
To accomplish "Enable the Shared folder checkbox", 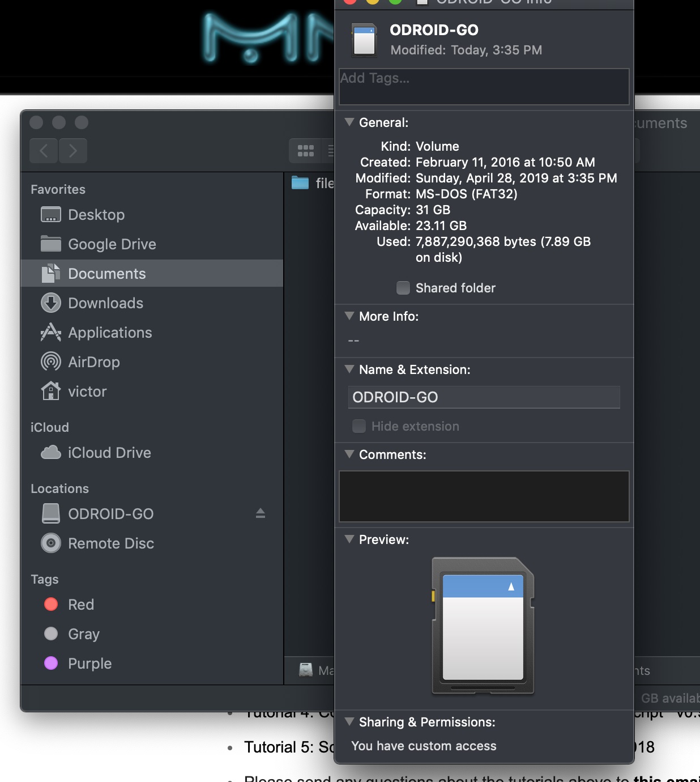I will coord(403,288).
